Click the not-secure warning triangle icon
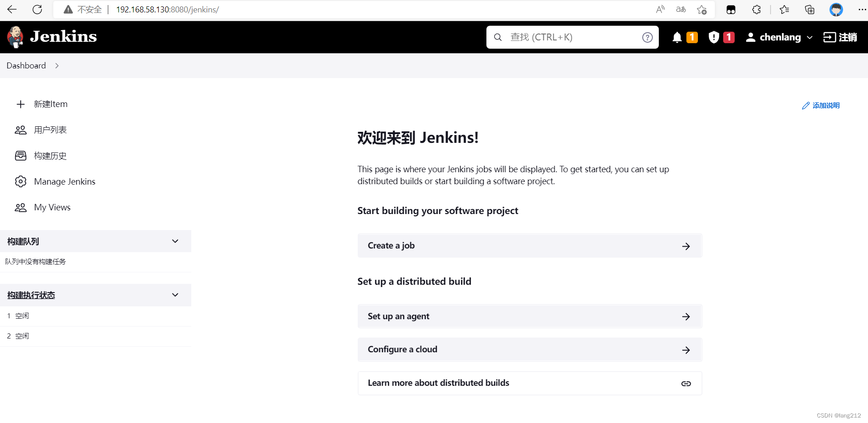The height and width of the screenshot is (423, 868). [68, 10]
